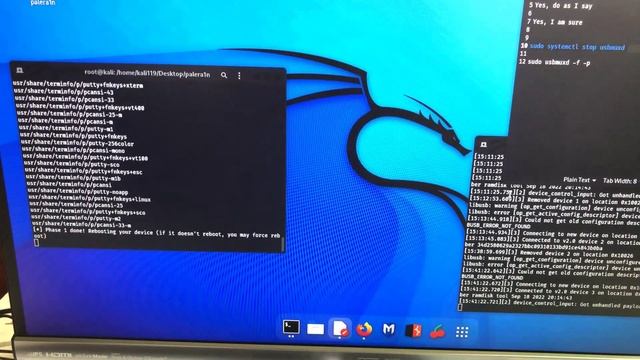Image resolution: width=640 pixels, height=360 pixels.
Task: Open the CherryTree cherries dock icon
Action: pos(438,331)
